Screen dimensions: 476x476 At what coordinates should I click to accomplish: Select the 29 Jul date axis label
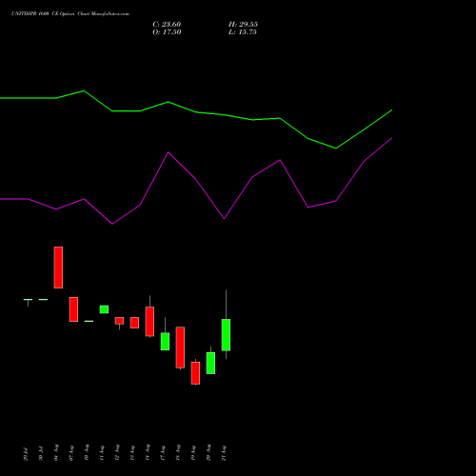[x=26, y=454]
